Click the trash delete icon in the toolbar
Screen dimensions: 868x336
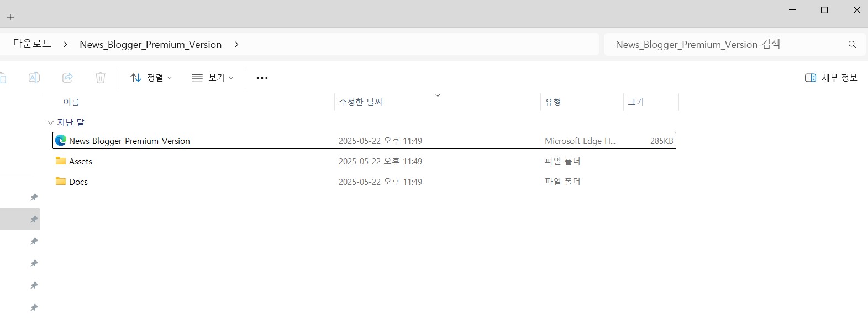click(101, 78)
